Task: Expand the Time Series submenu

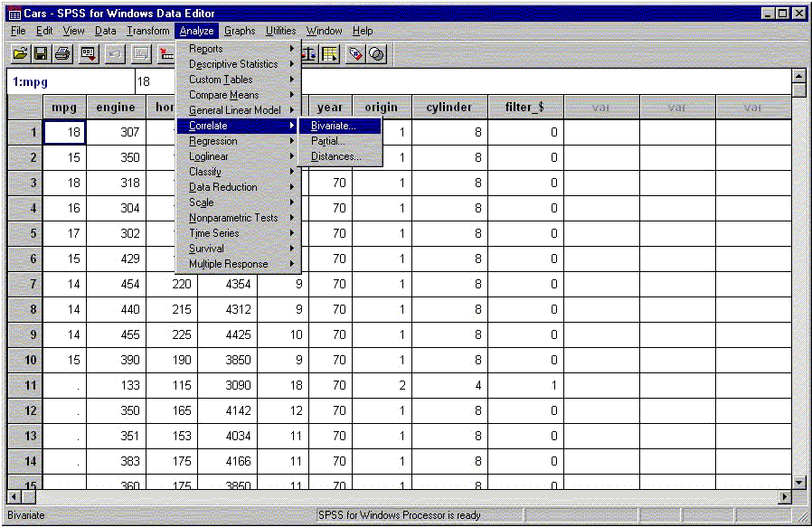Action: (237, 233)
